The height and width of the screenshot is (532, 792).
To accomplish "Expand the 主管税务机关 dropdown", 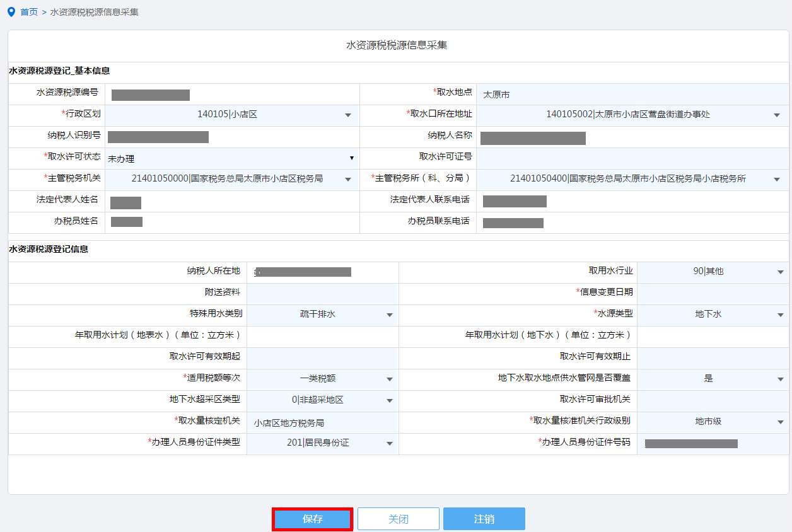I will [231, 179].
